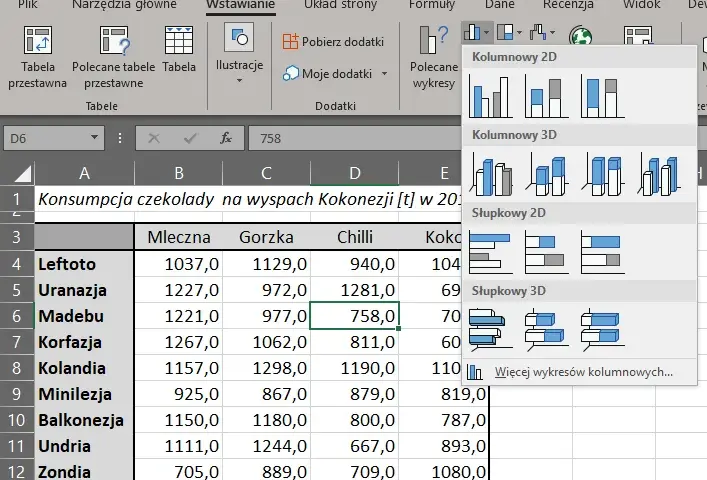Click the Mleczna column heading cell
This screenshot has width=707, height=480.
tap(179, 237)
